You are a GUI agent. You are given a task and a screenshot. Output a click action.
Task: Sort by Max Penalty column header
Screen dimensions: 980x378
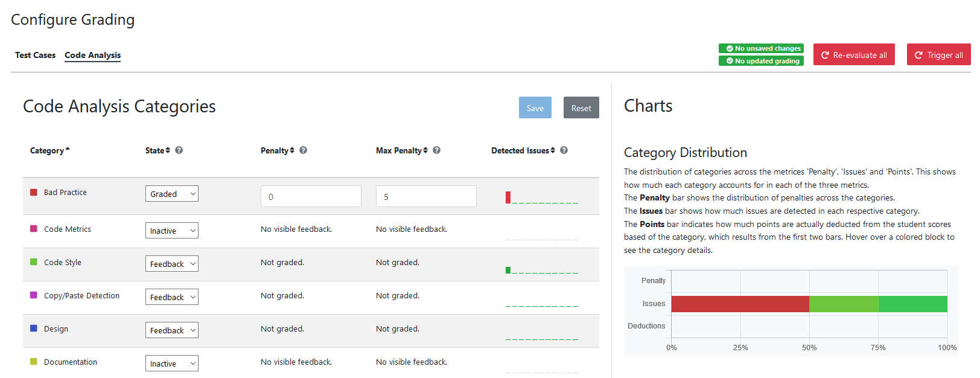coord(401,150)
